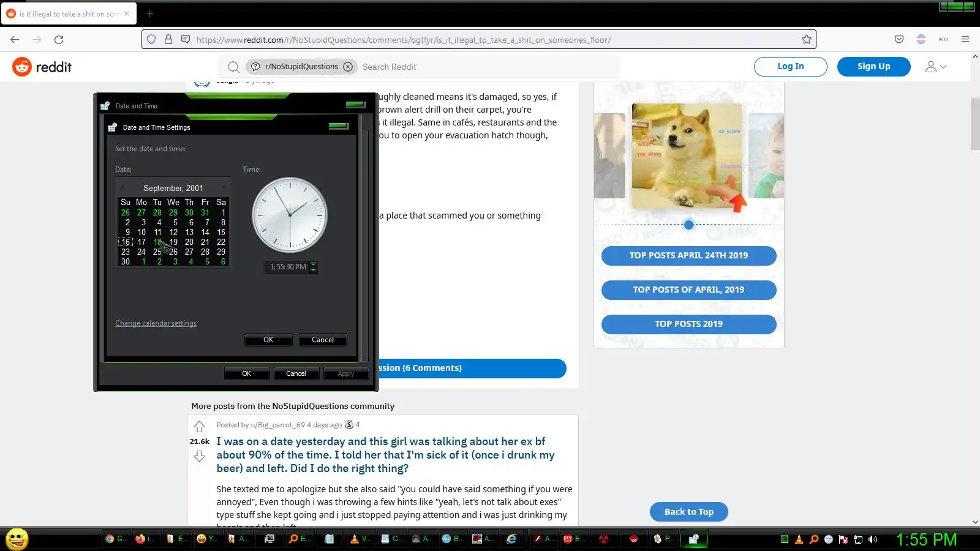Go back with the browser back arrow
The height and width of the screenshot is (551, 980).
(x=15, y=40)
